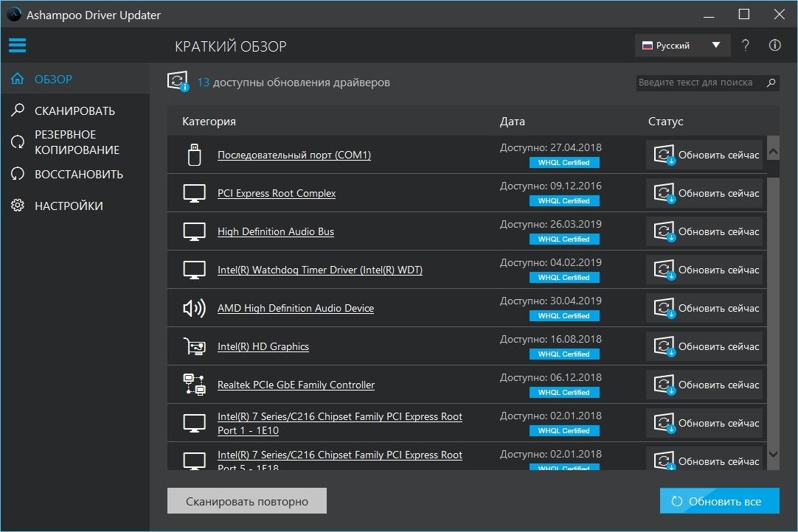Update the PCI Express Root Complex driver now

[x=704, y=193]
